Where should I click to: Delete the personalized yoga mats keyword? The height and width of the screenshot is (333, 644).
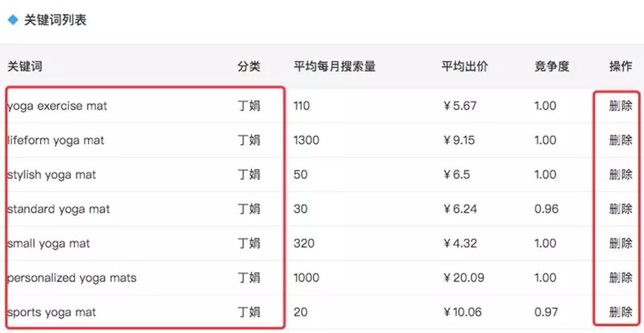[x=621, y=277]
